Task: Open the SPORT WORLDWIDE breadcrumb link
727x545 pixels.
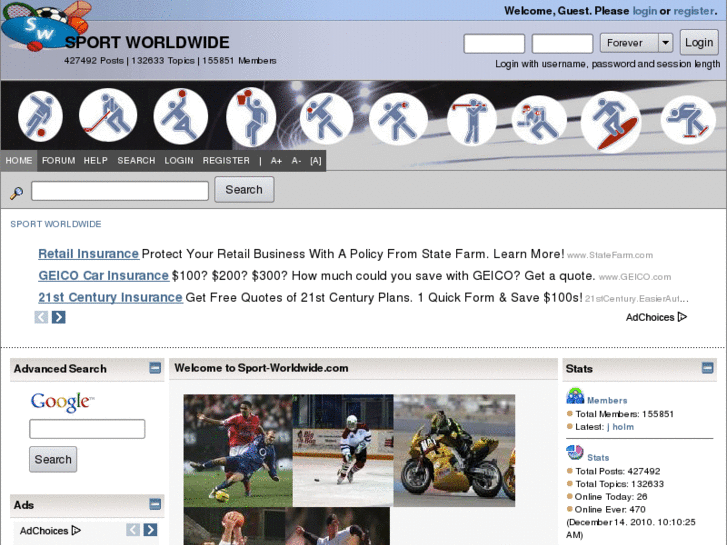Action: coord(56,224)
